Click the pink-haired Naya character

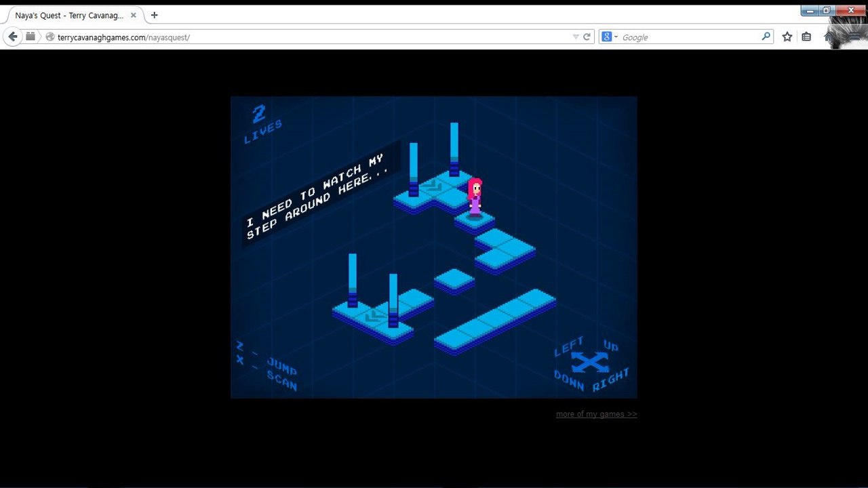point(475,197)
